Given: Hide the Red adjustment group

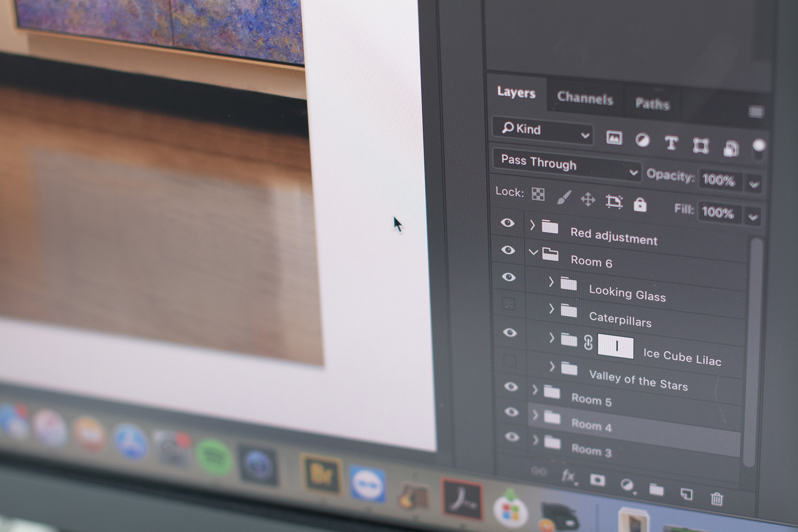Looking at the screenshot, I should tap(508, 223).
